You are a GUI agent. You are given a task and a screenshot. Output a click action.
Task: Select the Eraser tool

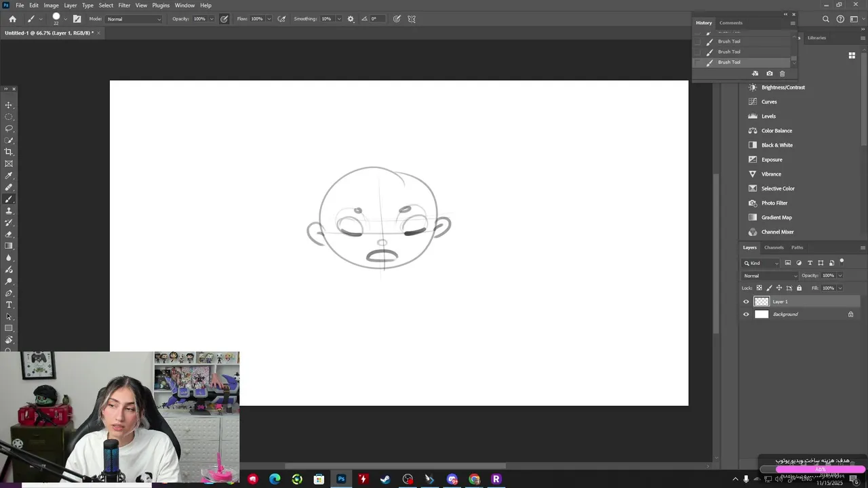pos(9,235)
